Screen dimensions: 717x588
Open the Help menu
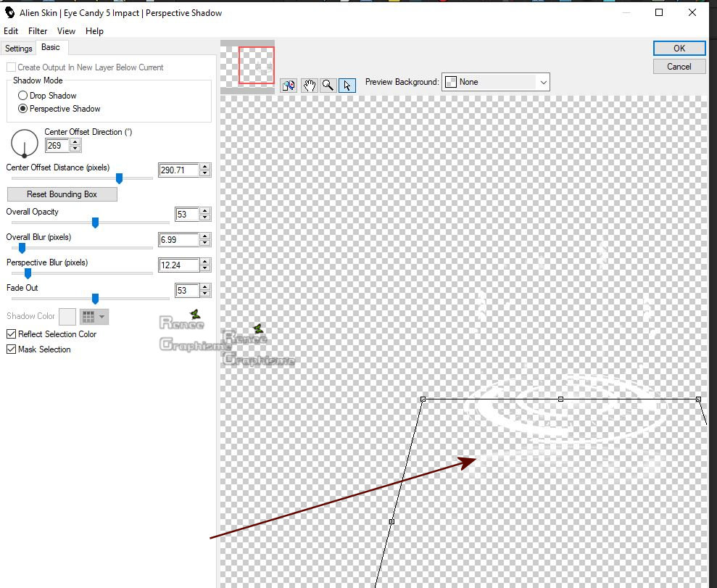point(94,31)
